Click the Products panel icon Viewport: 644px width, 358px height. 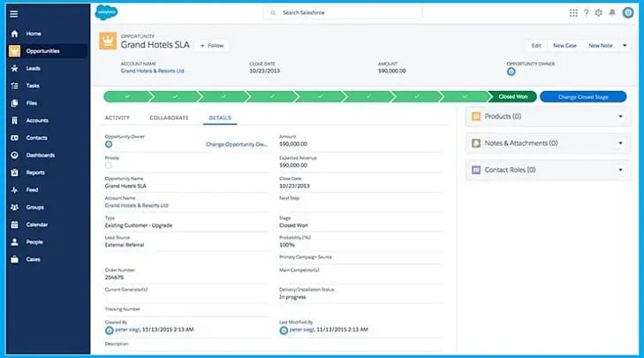click(x=476, y=117)
